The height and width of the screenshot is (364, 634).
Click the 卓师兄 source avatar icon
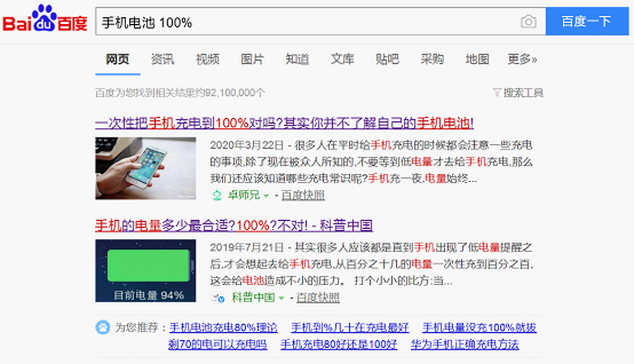click(x=217, y=195)
